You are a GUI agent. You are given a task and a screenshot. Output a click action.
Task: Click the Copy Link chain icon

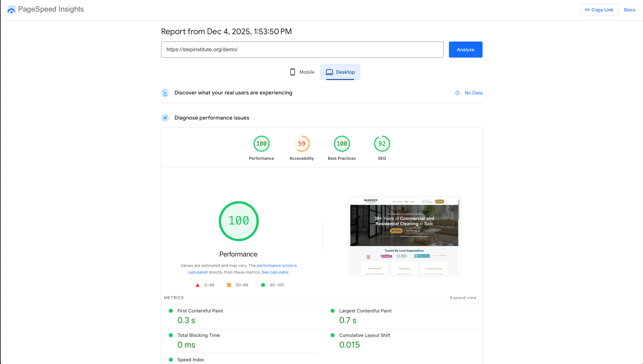587,10
